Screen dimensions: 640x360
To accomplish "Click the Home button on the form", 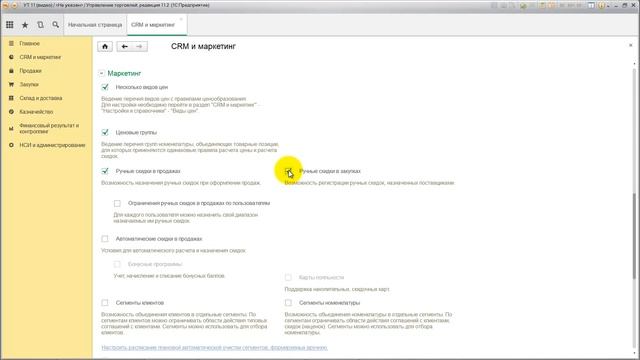I will coord(105,47).
